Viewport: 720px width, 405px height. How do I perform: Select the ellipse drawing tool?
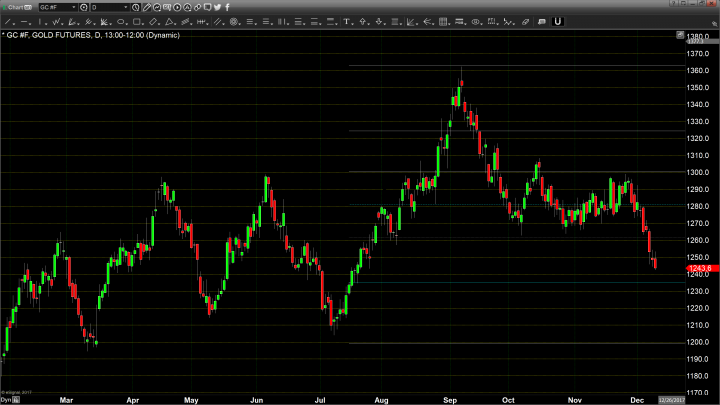coord(121,22)
